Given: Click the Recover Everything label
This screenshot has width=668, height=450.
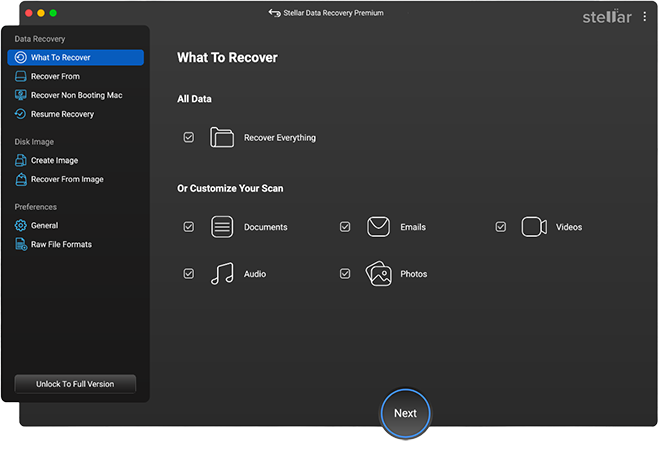Looking at the screenshot, I should 280,138.
